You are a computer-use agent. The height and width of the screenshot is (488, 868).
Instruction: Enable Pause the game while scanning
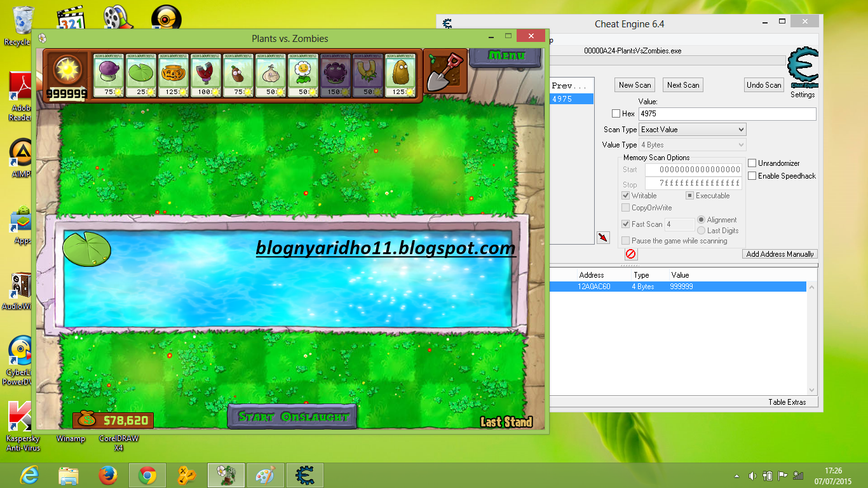pyautogui.click(x=626, y=241)
